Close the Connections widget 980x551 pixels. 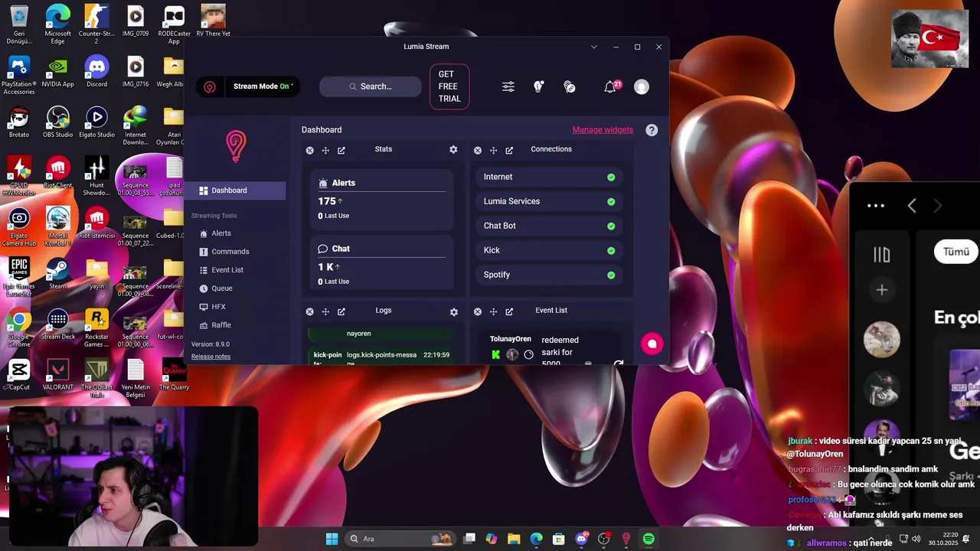pyautogui.click(x=477, y=150)
